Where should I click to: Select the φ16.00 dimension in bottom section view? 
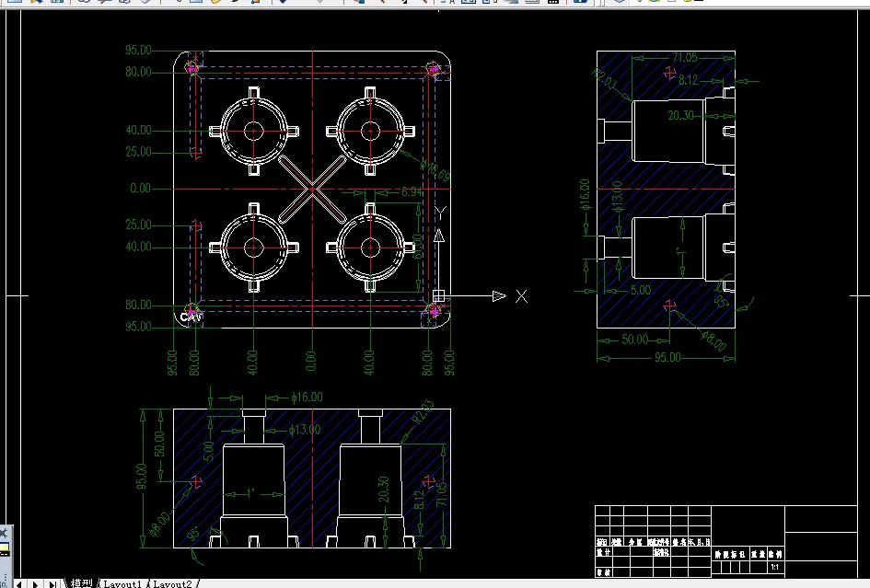coord(307,397)
